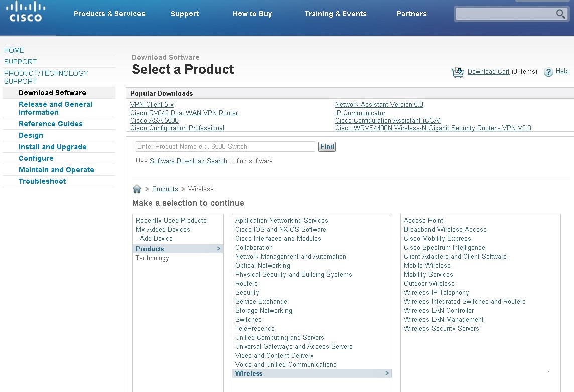
Task: Click the Download Cart icon
Action: click(457, 72)
